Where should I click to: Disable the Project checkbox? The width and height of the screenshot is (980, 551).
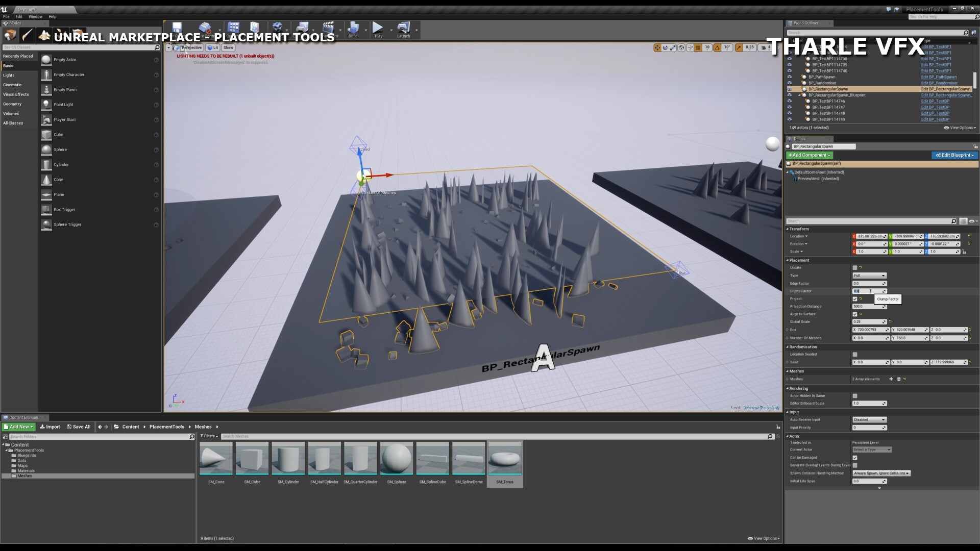pyautogui.click(x=855, y=299)
